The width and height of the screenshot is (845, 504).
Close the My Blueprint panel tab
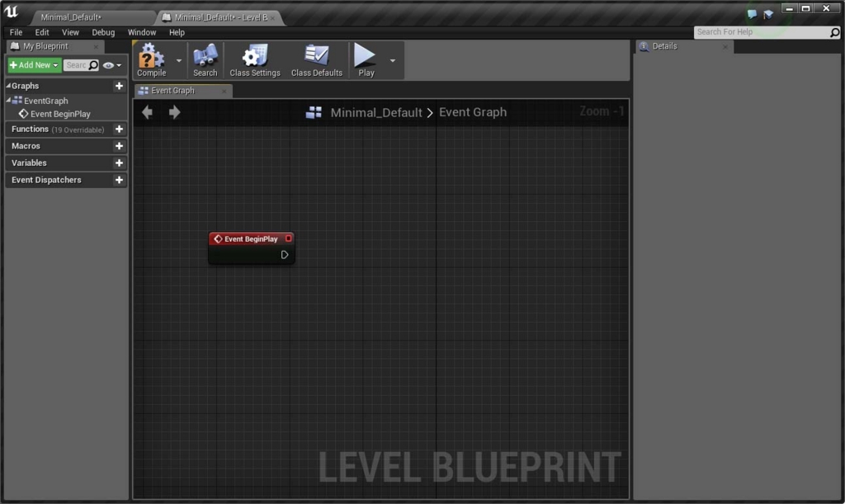coord(96,47)
